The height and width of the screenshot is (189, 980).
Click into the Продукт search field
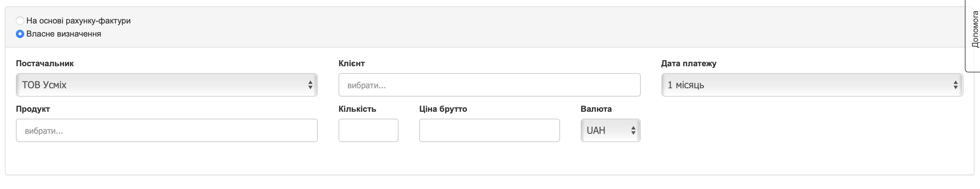point(167,130)
